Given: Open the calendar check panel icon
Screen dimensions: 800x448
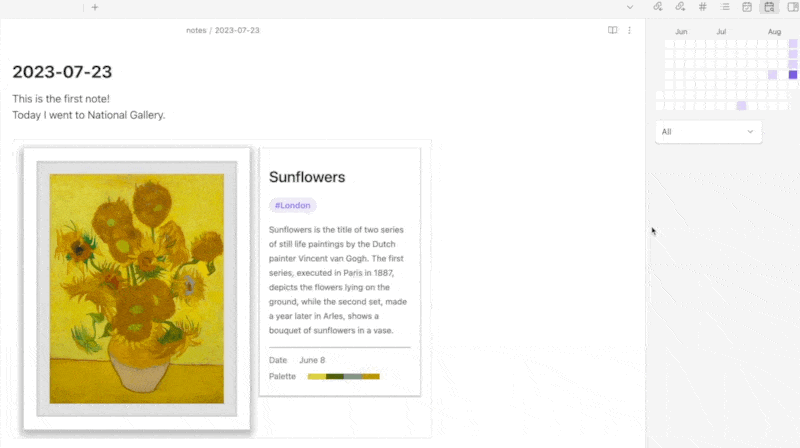Looking at the screenshot, I should [x=747, y=7].
